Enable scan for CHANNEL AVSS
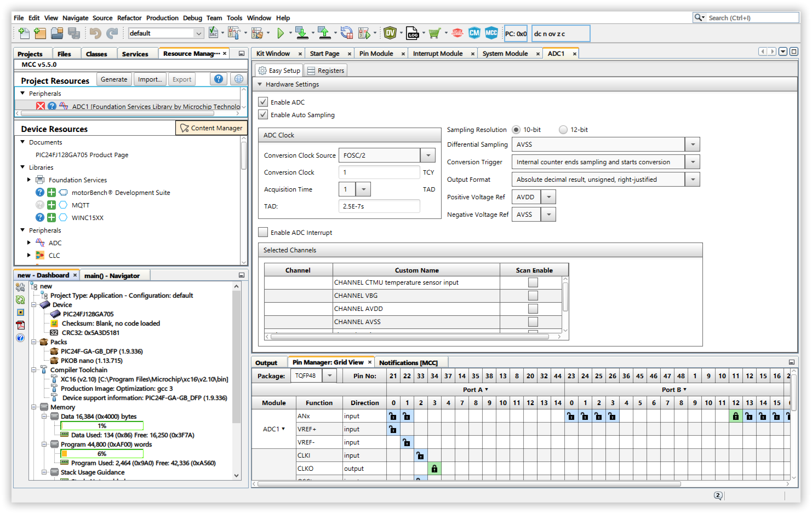Screen dimensions: 812x514 pyautogui.click(x=533, y=322)
